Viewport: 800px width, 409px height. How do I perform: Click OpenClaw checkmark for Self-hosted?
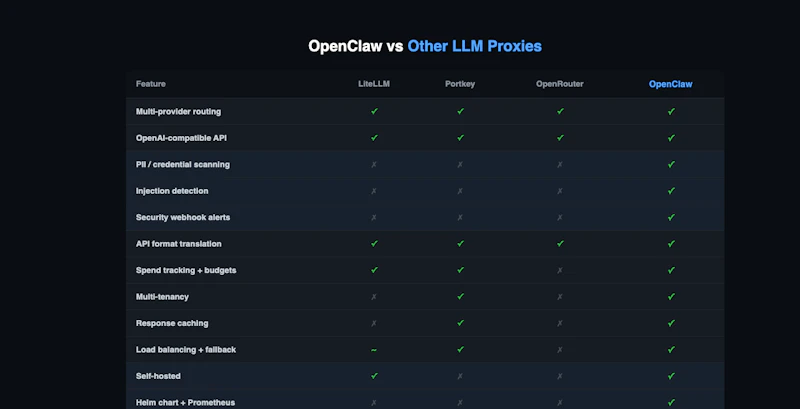click(671, 376)
